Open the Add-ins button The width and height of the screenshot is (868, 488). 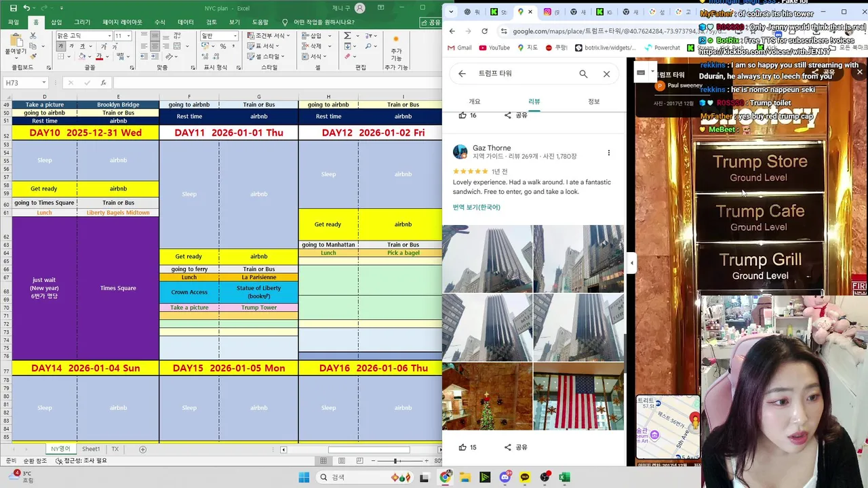pos(397,47)
